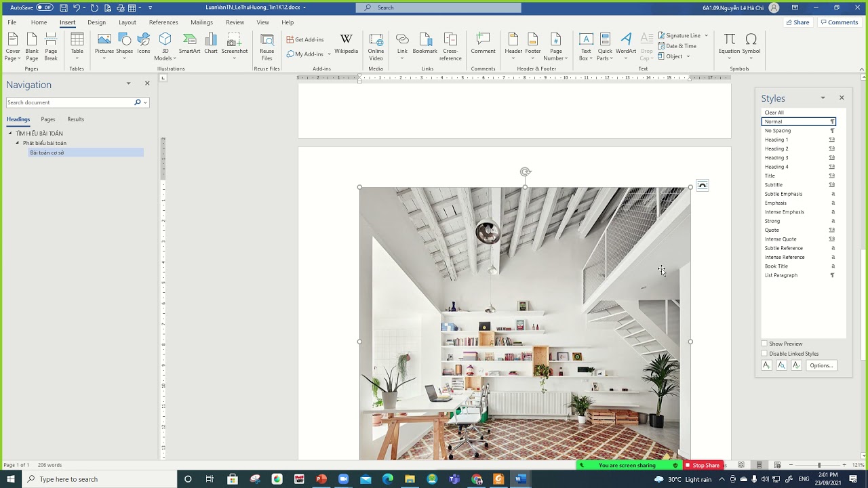Insert a Comment from ribbon

(x=484, y=43)
